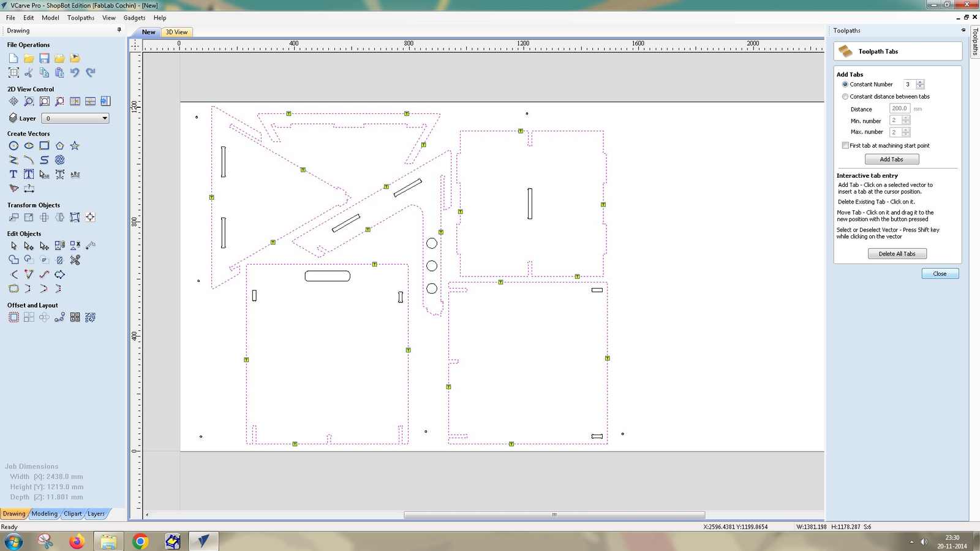Open the Layer dropdown showing 0
Screen dimensions: 980x551
pos(75,118)
